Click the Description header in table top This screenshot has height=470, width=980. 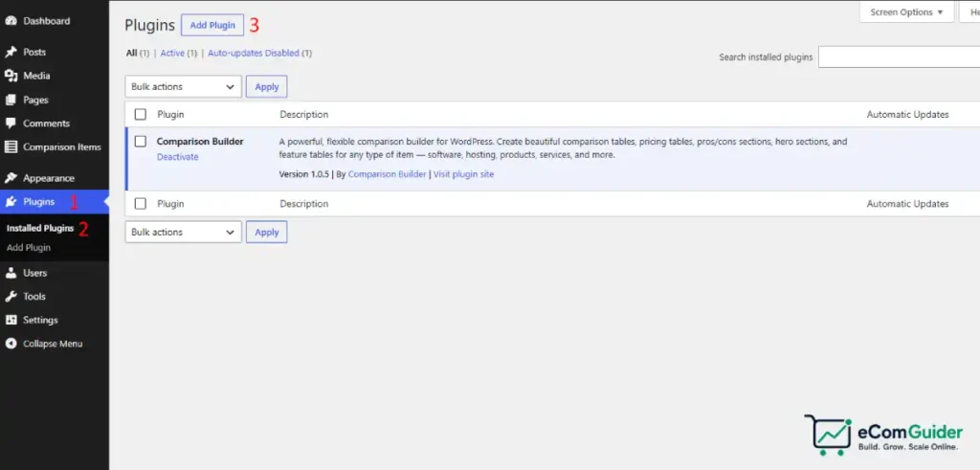(303, 114)
